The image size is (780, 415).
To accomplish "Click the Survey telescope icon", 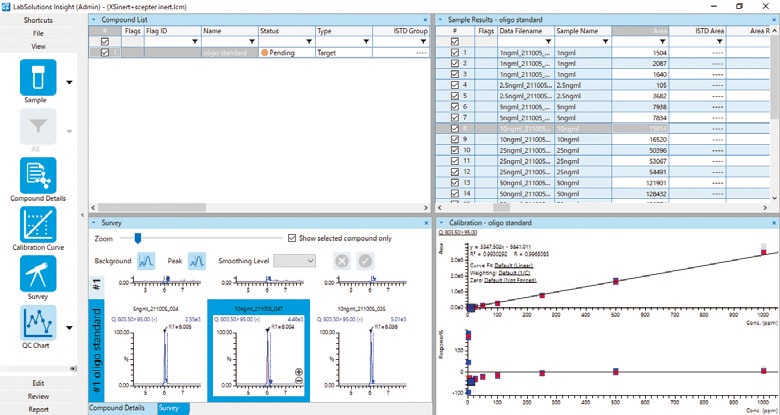I will [x=38, y=274].
